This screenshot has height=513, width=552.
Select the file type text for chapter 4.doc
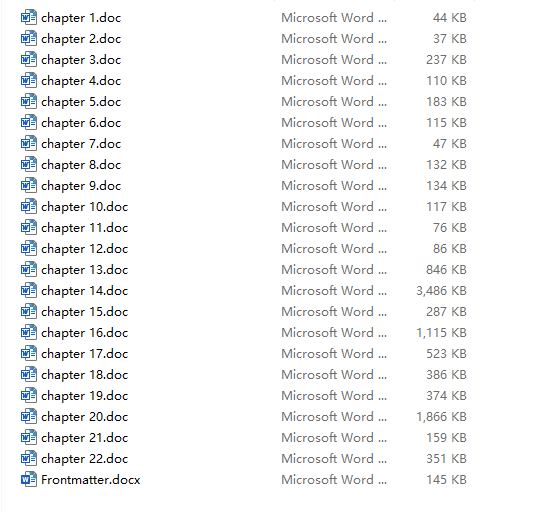[x=334, y=81]
